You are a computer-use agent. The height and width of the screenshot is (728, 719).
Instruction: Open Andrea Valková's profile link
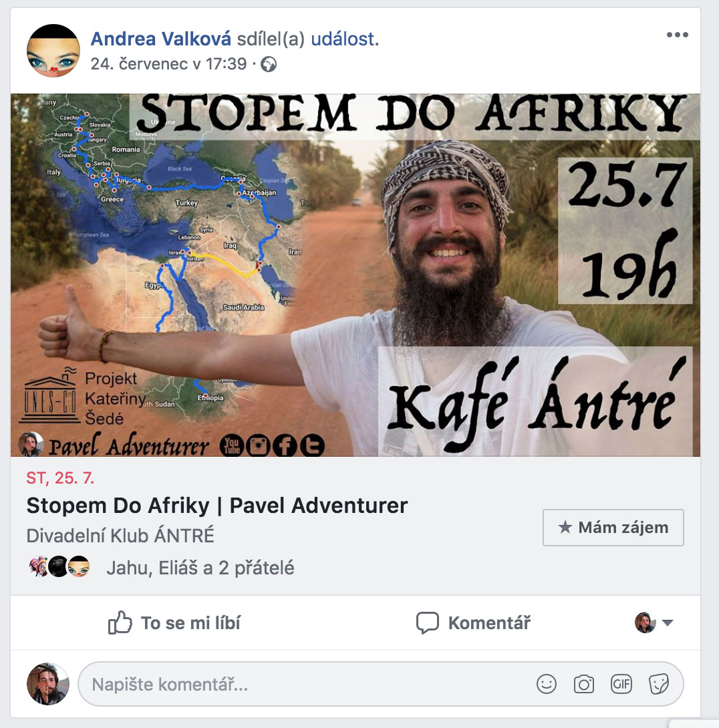(161, 39)
